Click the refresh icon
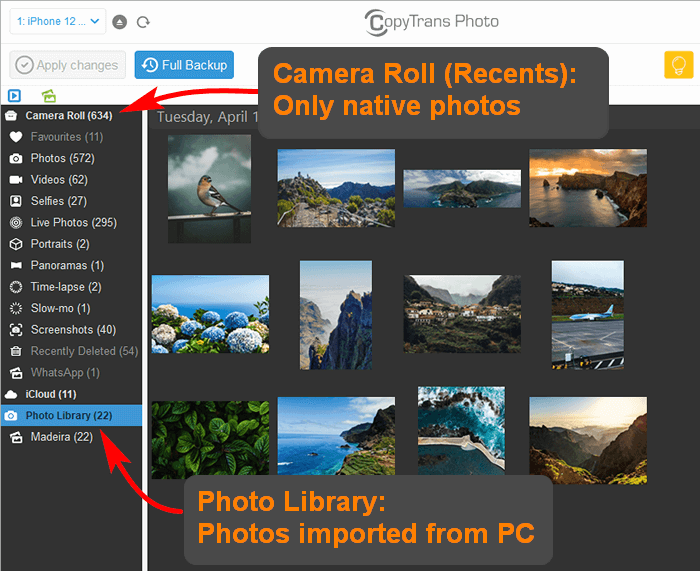This screenshot has height=571, width=700. (143, 22)
